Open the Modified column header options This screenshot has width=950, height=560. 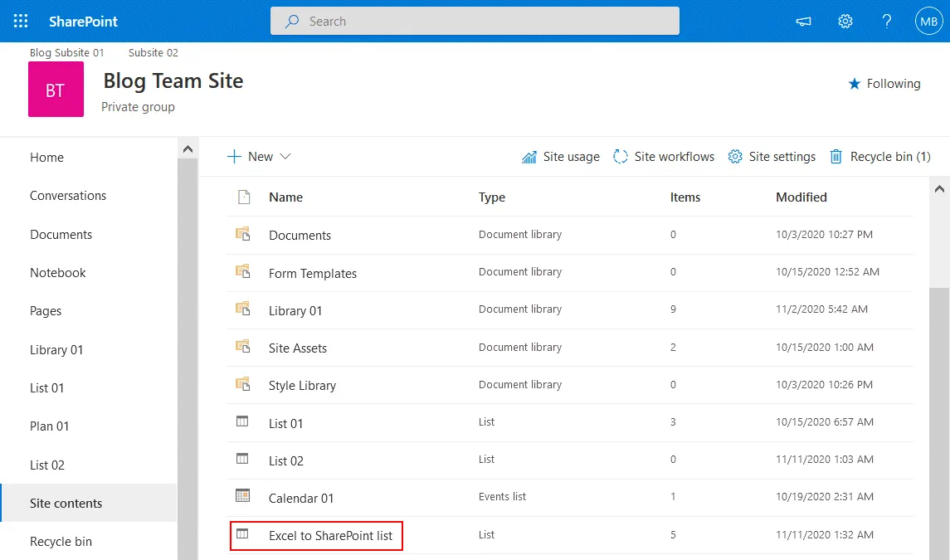pos(801,197)
